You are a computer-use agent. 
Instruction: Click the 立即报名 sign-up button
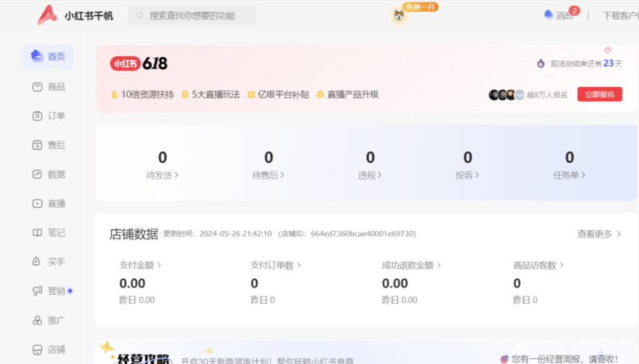[x=600, y=95]
